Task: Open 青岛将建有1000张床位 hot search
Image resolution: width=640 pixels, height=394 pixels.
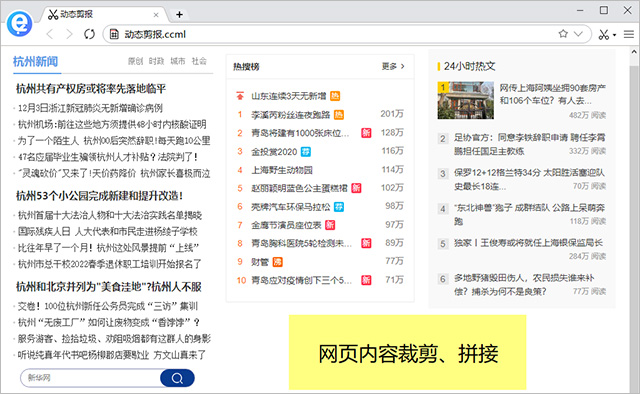Action: (x=300, y=133)
